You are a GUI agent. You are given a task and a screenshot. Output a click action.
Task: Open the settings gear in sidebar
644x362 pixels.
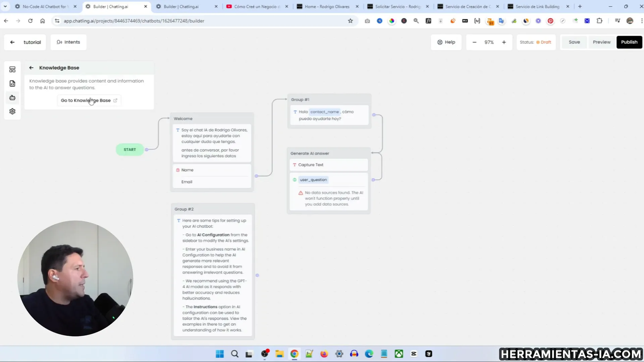click(12, 111)
